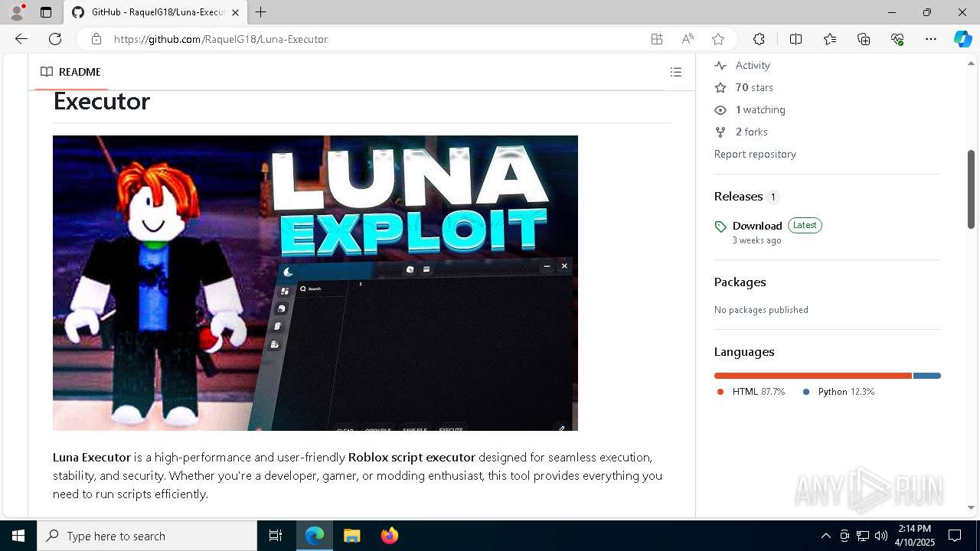The height and width of the screenshot is (551, 980).
Task: Close the GitHub Luna-Executor tab
Action: (236, 12)
